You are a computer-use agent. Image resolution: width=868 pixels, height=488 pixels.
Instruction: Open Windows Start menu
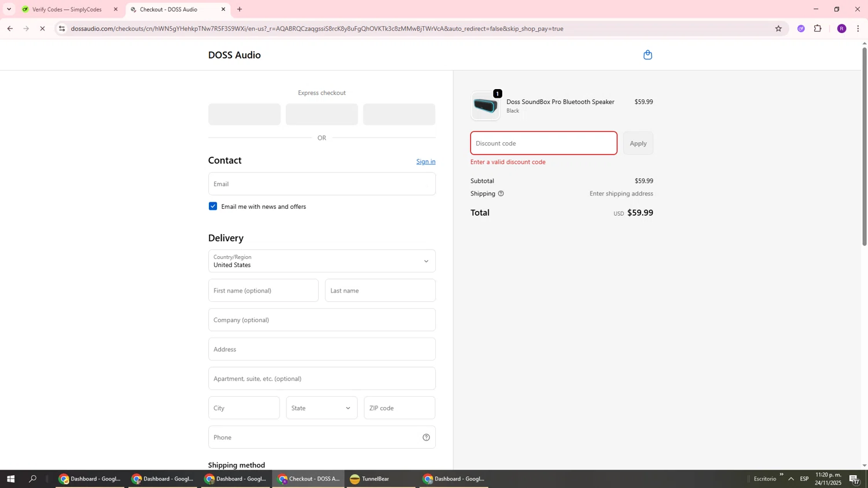[10, 479]
